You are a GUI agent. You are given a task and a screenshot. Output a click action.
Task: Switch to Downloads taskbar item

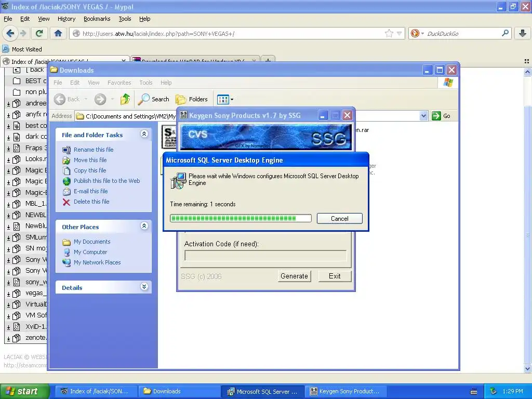179,392
